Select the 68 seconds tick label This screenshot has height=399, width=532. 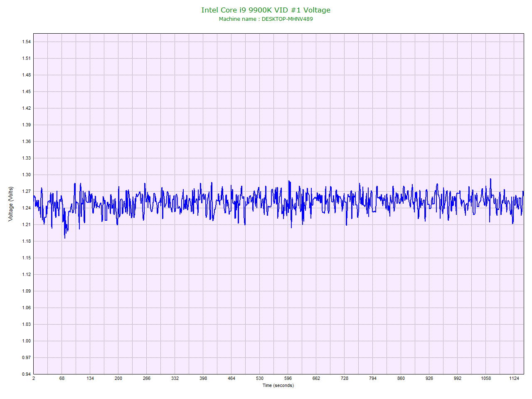(x=62, y=378)
